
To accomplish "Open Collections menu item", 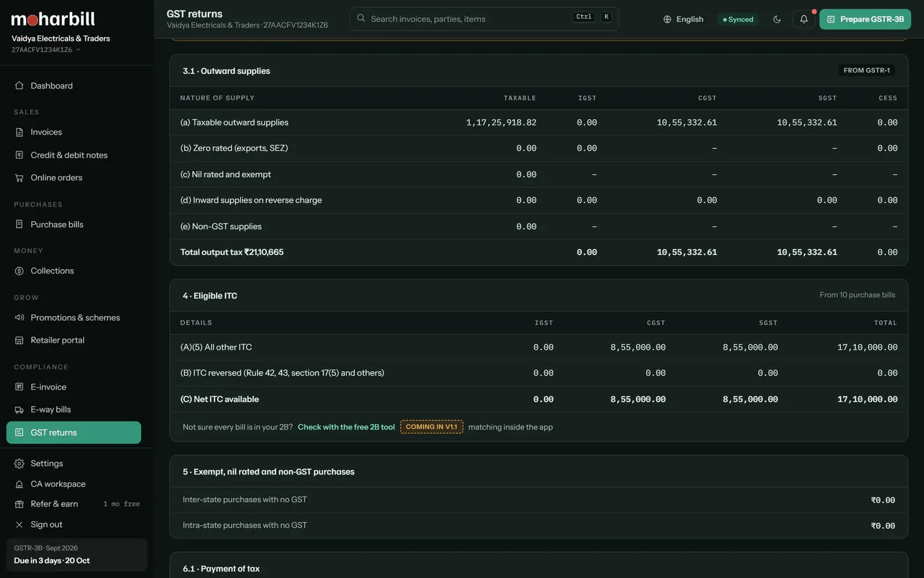I will tap(73, 271).
